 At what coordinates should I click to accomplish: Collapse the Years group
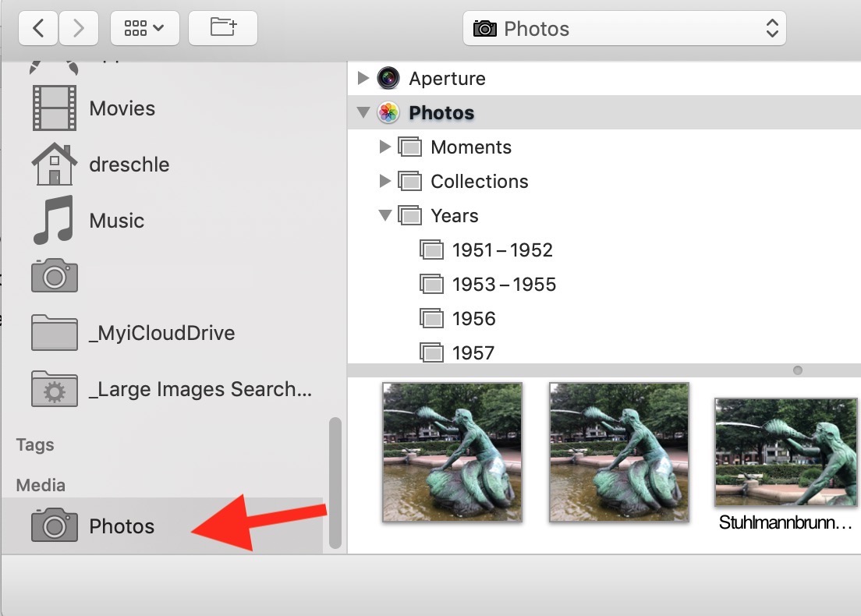(x=385, y=215)
